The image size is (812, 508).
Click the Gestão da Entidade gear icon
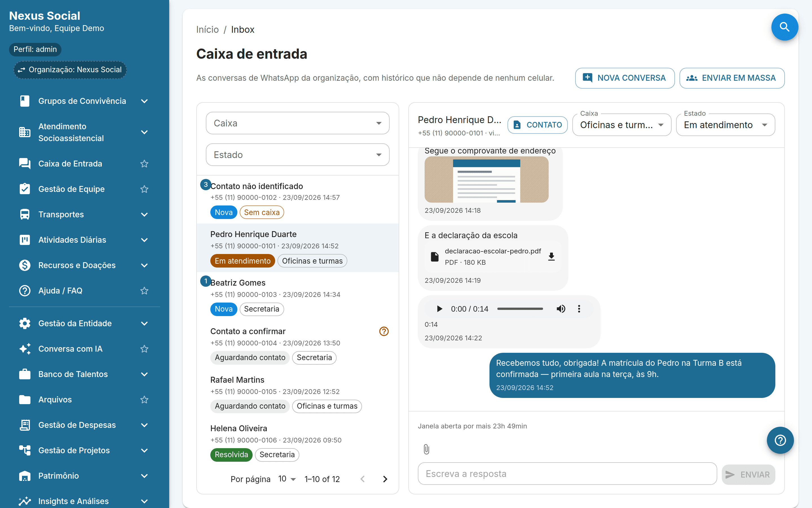click(25, 323)
